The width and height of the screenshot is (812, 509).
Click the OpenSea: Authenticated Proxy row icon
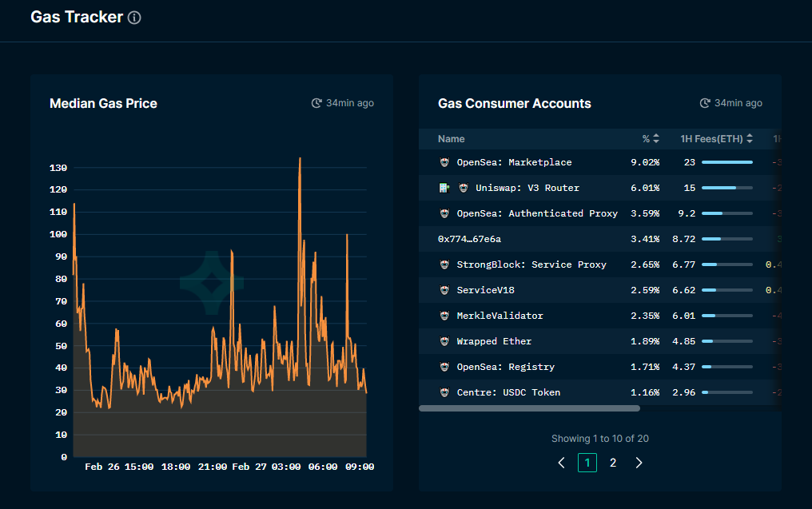coord(444,213)
